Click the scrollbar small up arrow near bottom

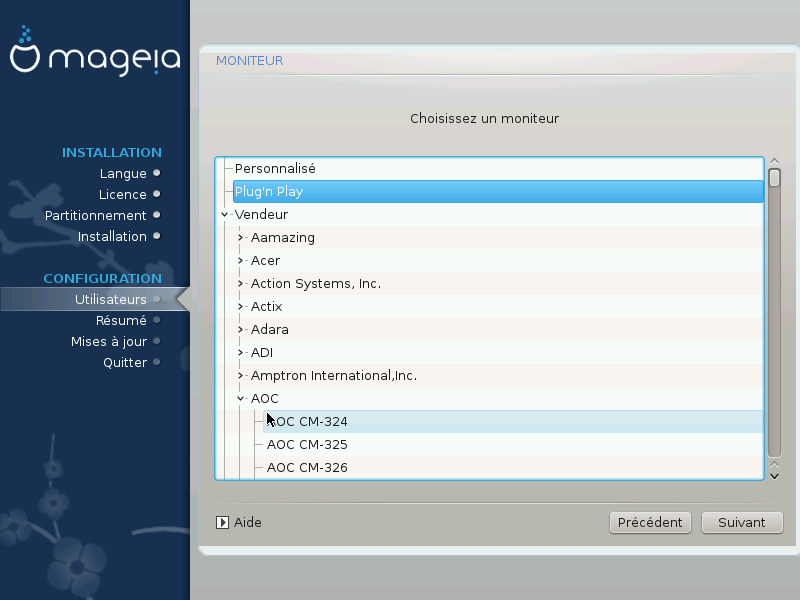[x=774, y=465]
